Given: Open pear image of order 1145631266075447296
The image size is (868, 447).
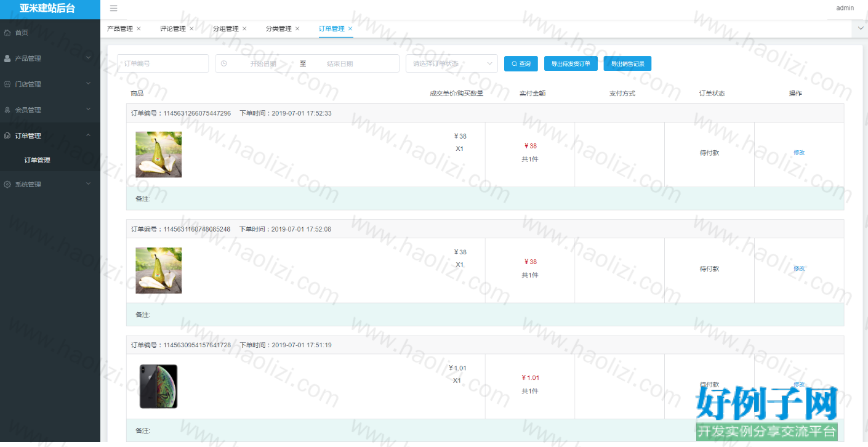Looking at the screenshot, I should pos(159,155).
